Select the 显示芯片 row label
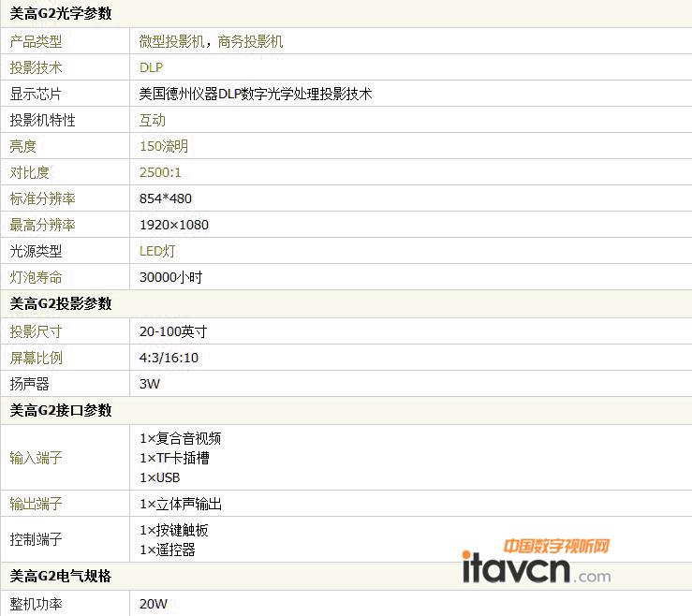Screen dimensions: 692x616 click(36, 94)
